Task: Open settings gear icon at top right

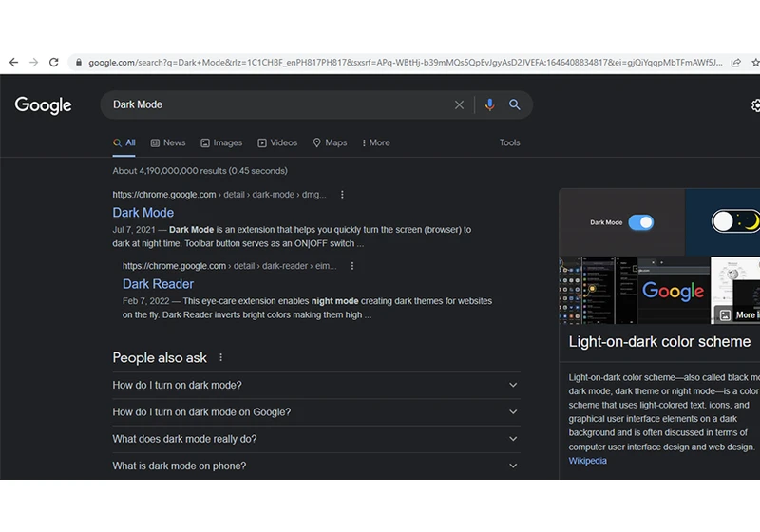Action: coord(755,105)
